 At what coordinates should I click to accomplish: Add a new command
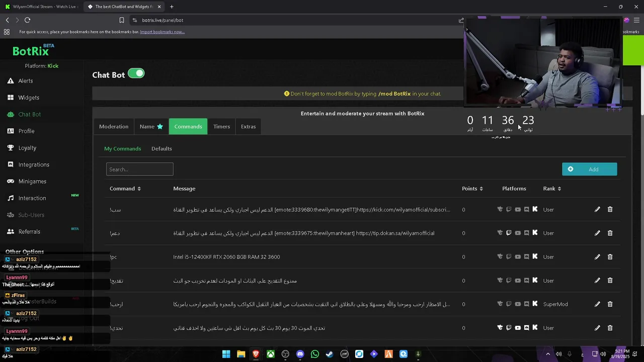(x=589, y=169)
